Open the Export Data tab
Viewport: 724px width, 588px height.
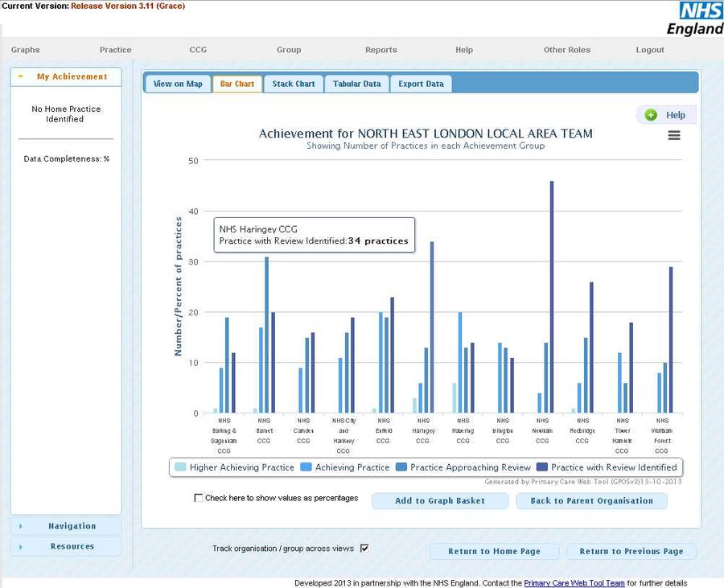(421, 84)
